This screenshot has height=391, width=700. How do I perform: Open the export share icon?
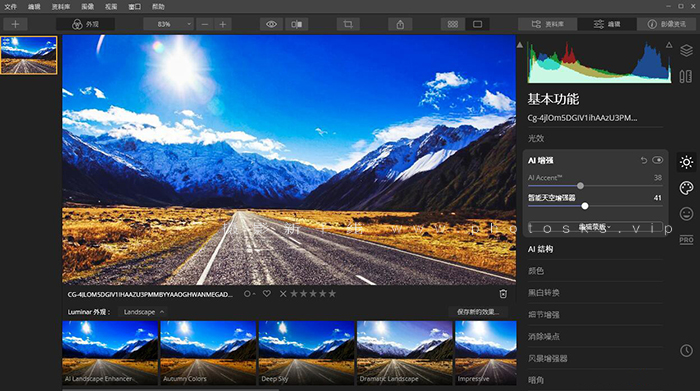[400, 24]
